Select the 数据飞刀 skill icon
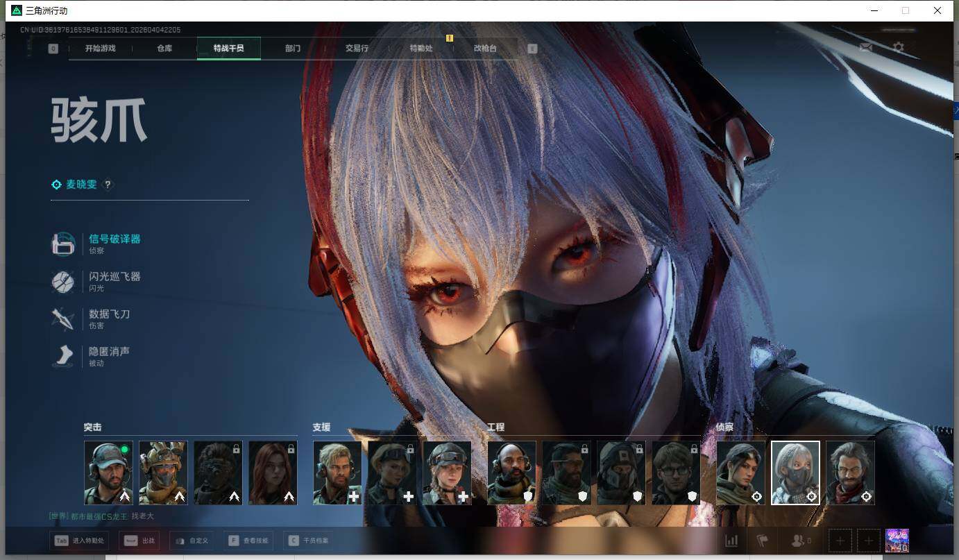Viewport: 959px width, 560px height. click(63, 319)
